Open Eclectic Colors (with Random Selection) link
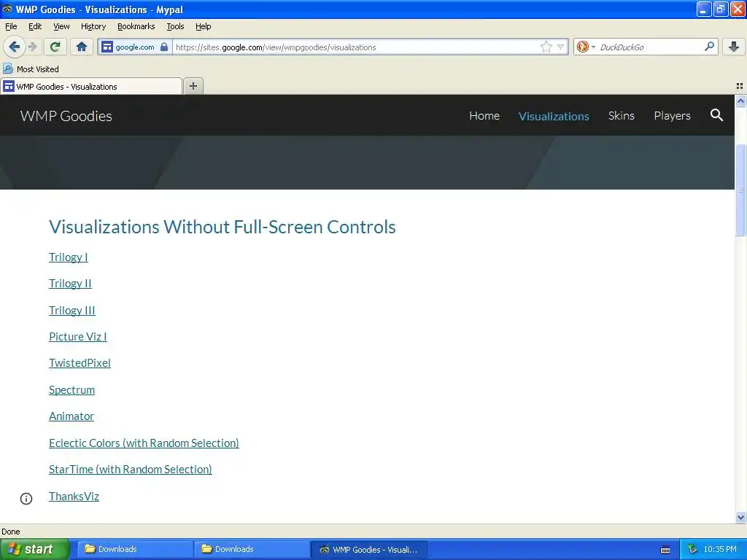747x560 pixels. (144, 443)
